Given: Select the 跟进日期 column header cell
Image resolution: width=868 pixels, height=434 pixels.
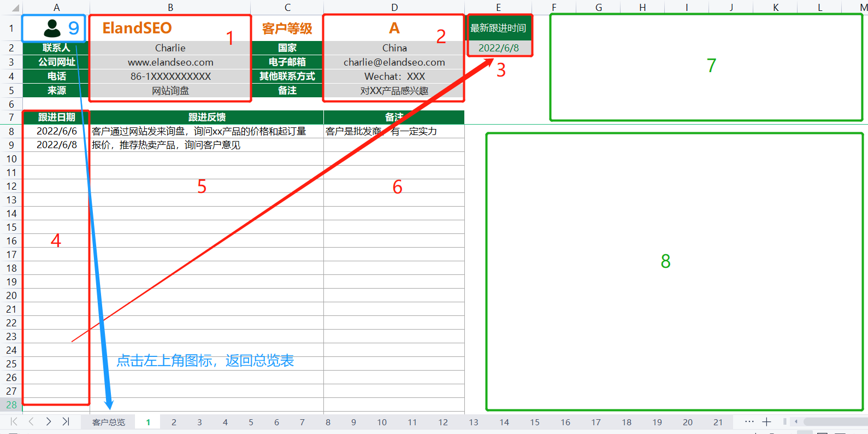Looking at the screenshot, I should (x=56, y=117).
